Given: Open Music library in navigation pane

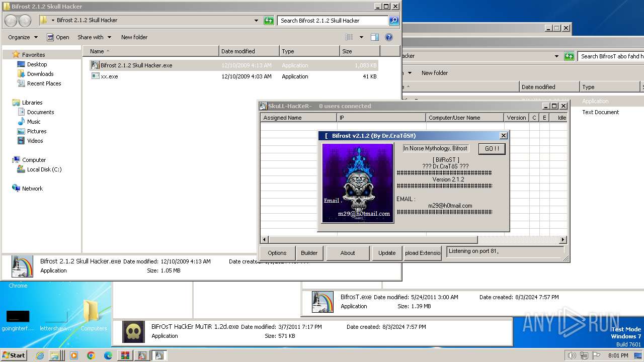Looking at the screenshot, I should [34, 122].
